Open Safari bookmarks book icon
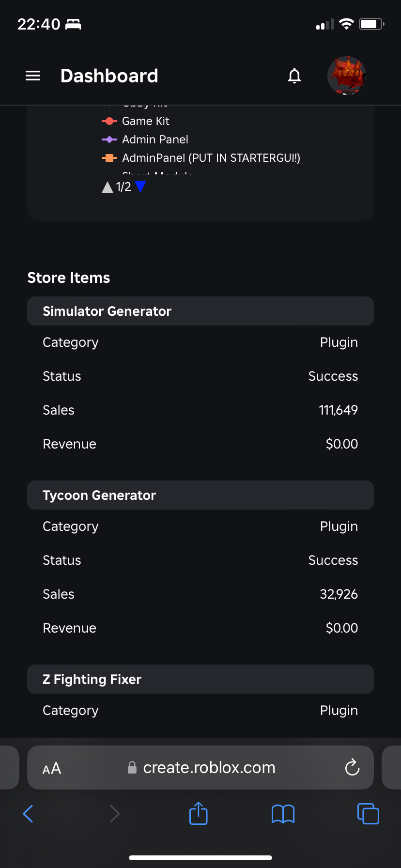401x868 pixels. (x=283, y=814)
